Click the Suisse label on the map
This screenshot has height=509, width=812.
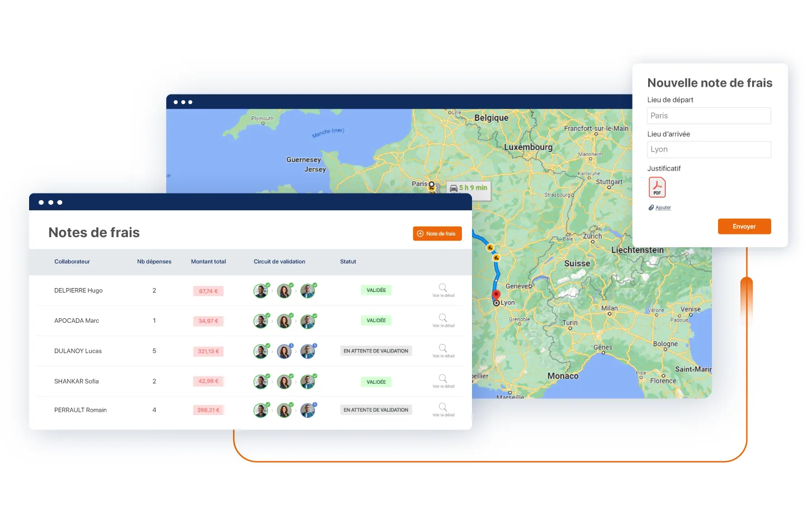click(x=577, y=263)
